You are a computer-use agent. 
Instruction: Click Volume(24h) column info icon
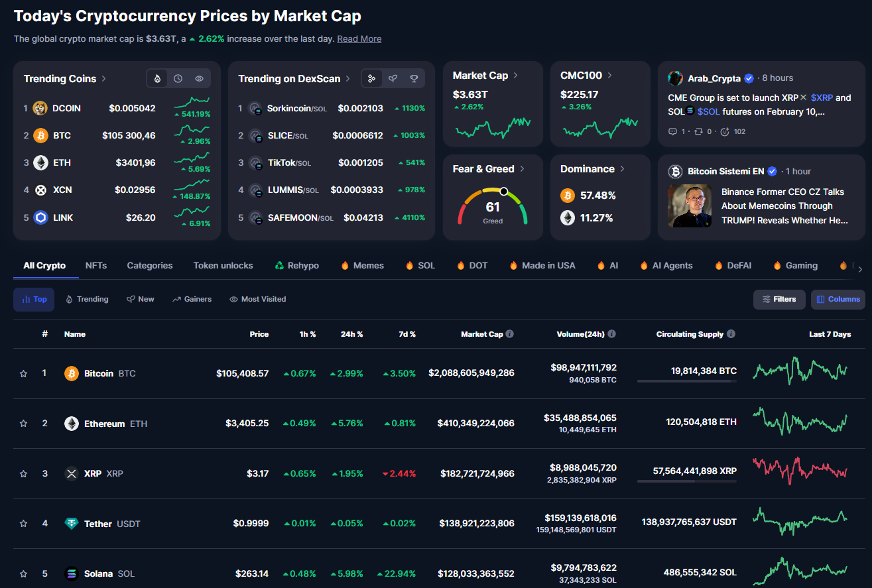tap(612, 334)
